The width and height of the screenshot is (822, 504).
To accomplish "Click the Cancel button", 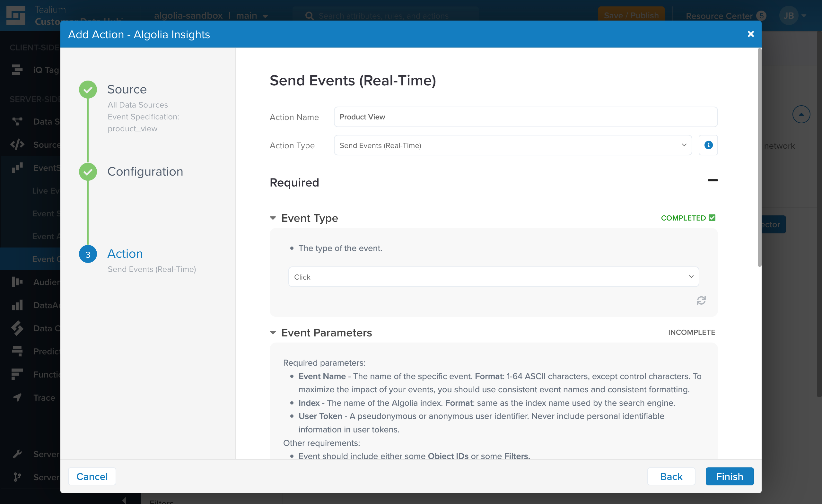I will pos(92,476).
